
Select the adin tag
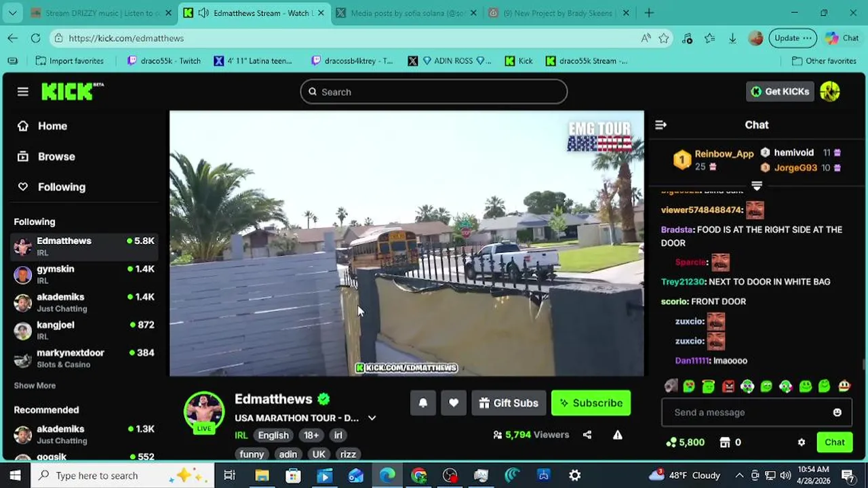pos(288,454)
